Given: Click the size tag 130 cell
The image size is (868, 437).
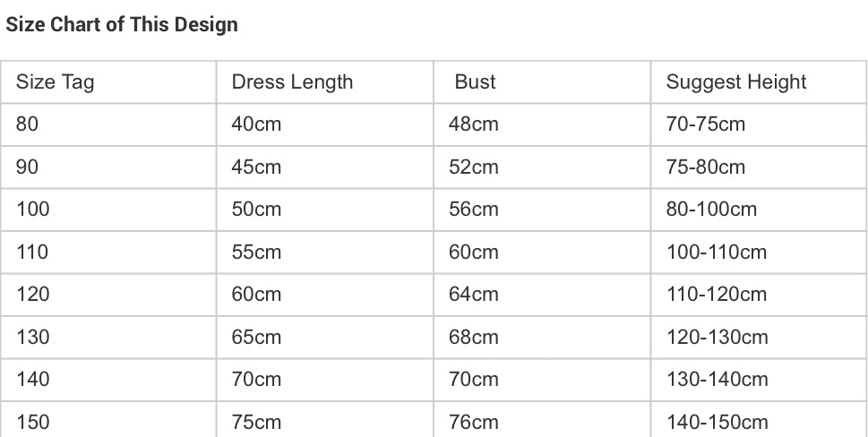Looking at the screenshot, I should pos(33,338).
